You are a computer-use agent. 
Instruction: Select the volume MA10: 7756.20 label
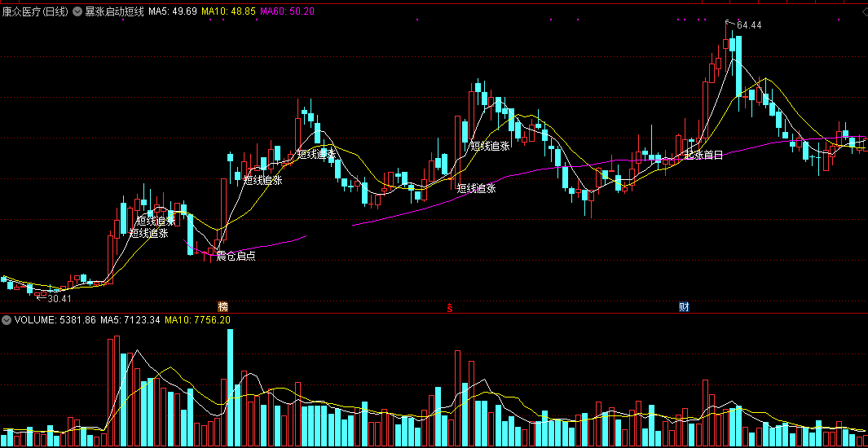coord(197,319)
